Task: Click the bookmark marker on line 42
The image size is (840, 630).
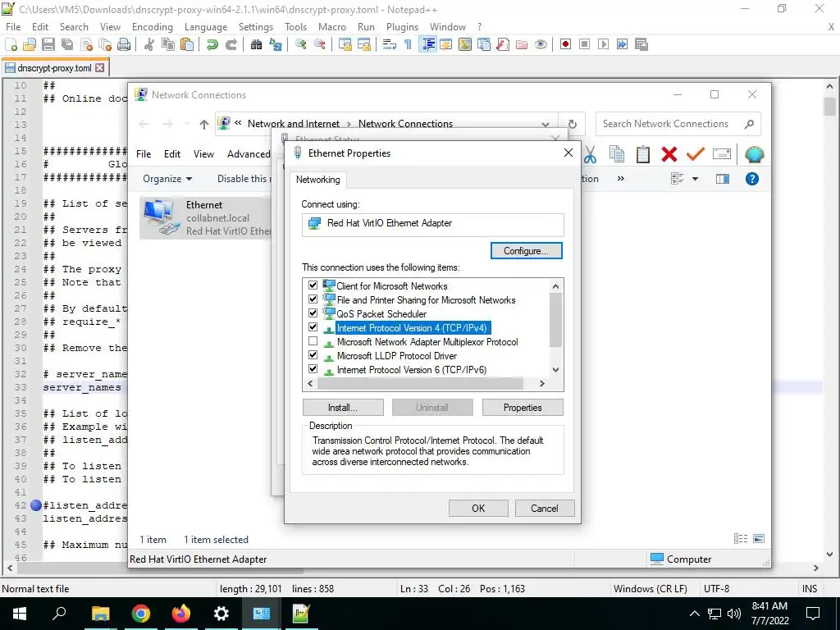Action: (36, 504)
